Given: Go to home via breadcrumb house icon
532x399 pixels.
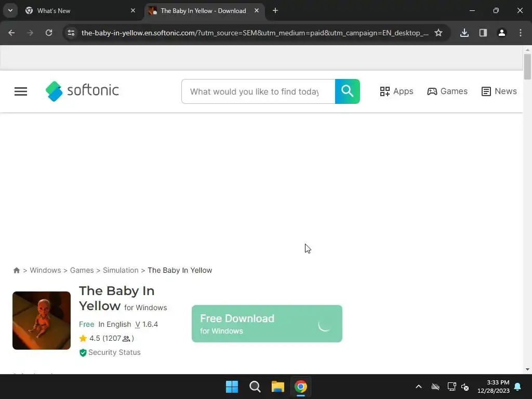Looking at the screenshot, I should pyautogui.click(x=16, y=270).
